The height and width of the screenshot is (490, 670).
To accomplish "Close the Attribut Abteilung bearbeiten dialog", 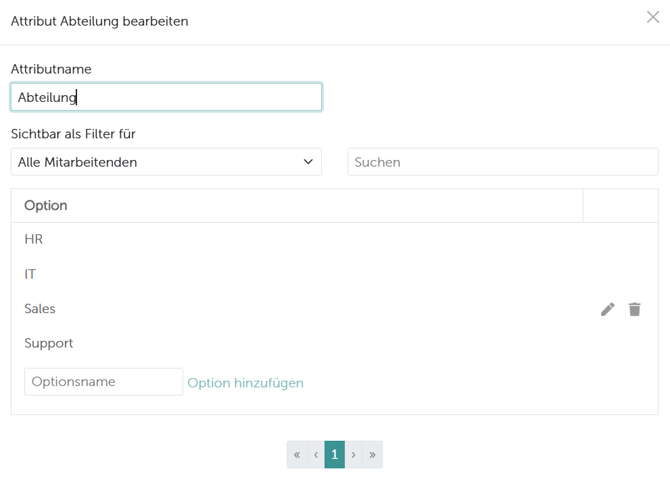I will 653,17.
